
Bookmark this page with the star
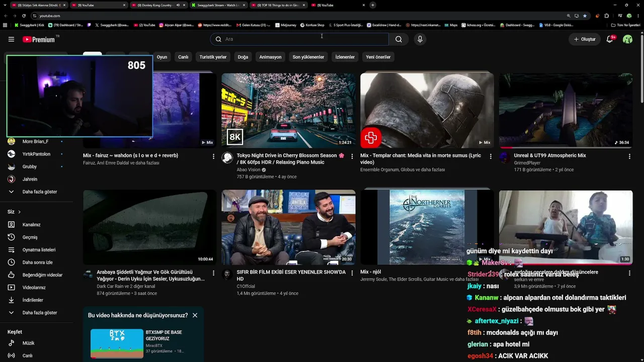point(585,16)
